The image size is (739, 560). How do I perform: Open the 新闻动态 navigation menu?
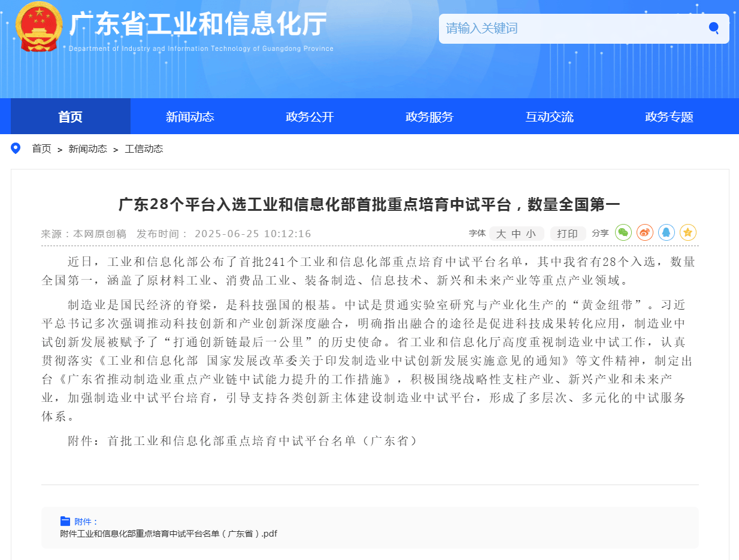click(x=190, y=117)
